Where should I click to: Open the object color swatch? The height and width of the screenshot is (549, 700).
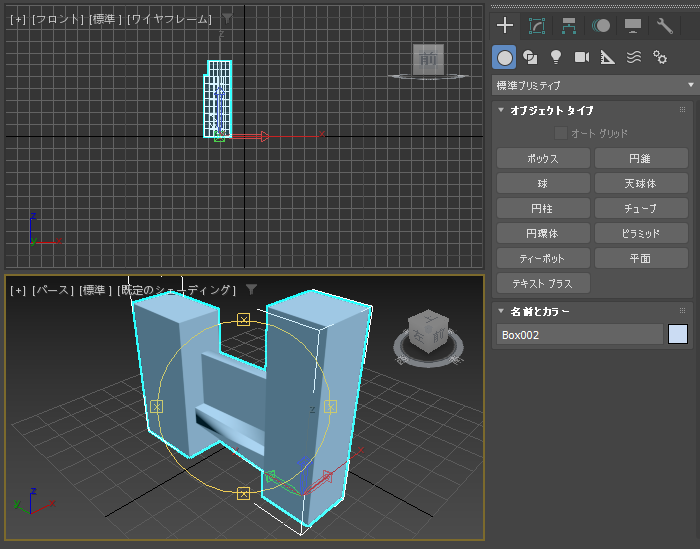pos(678,334)
